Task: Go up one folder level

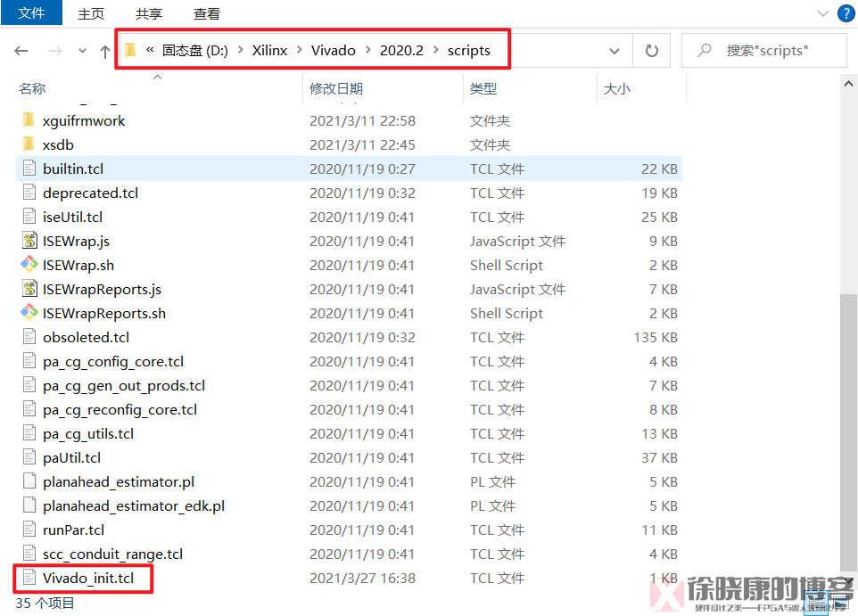Action: [x=104, y=52]
